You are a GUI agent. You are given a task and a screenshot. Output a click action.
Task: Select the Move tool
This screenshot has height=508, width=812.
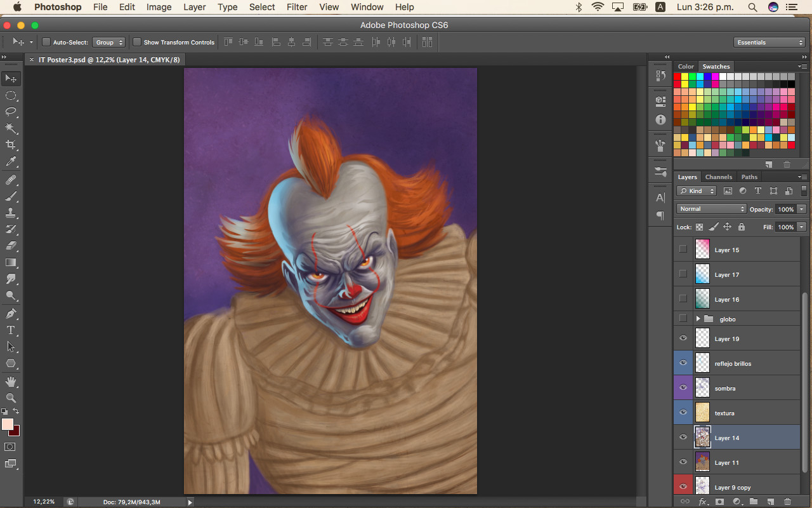pos(11,79)
